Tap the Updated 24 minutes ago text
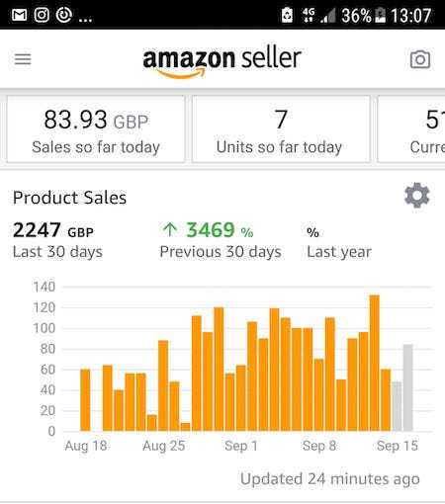This screenshot has height=504, width=445. point(330,479)
